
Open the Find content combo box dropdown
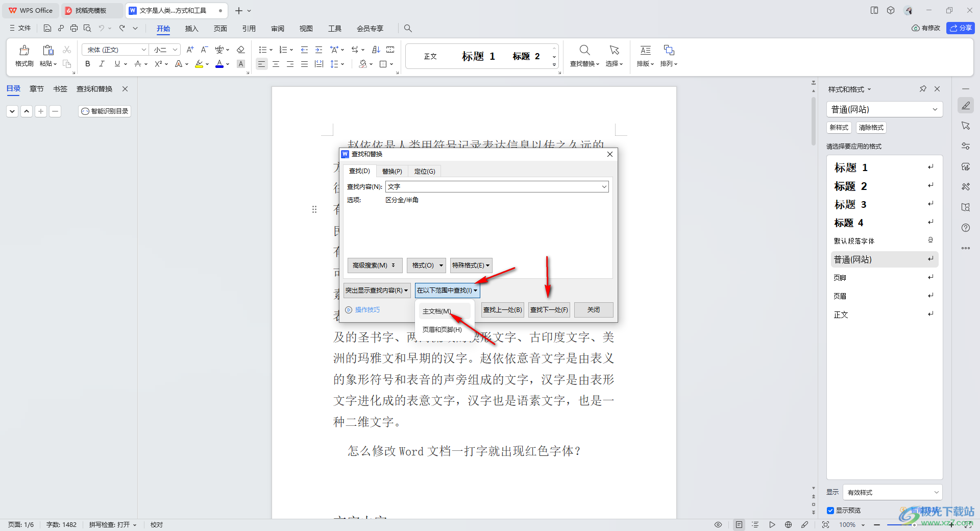(604, 187)
